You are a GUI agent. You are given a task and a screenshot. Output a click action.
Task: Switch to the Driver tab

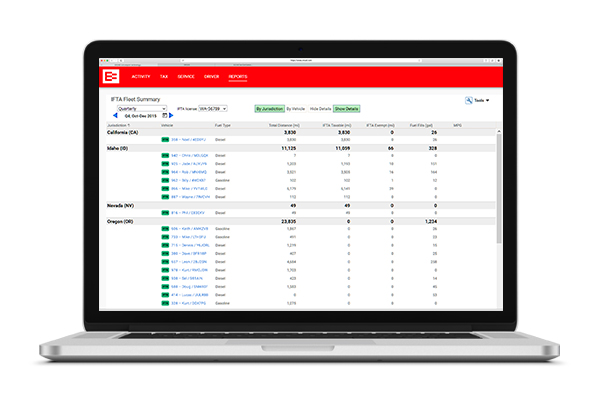pos(212,76)
